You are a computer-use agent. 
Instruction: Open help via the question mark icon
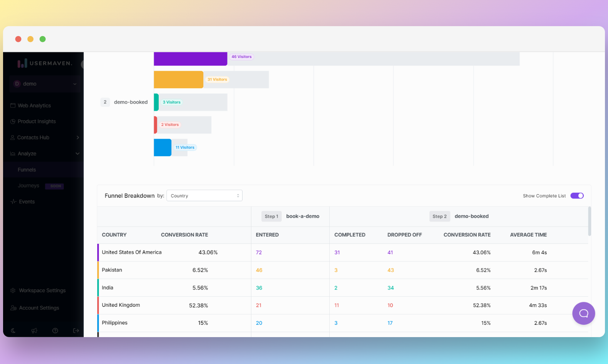pos(55,331)
